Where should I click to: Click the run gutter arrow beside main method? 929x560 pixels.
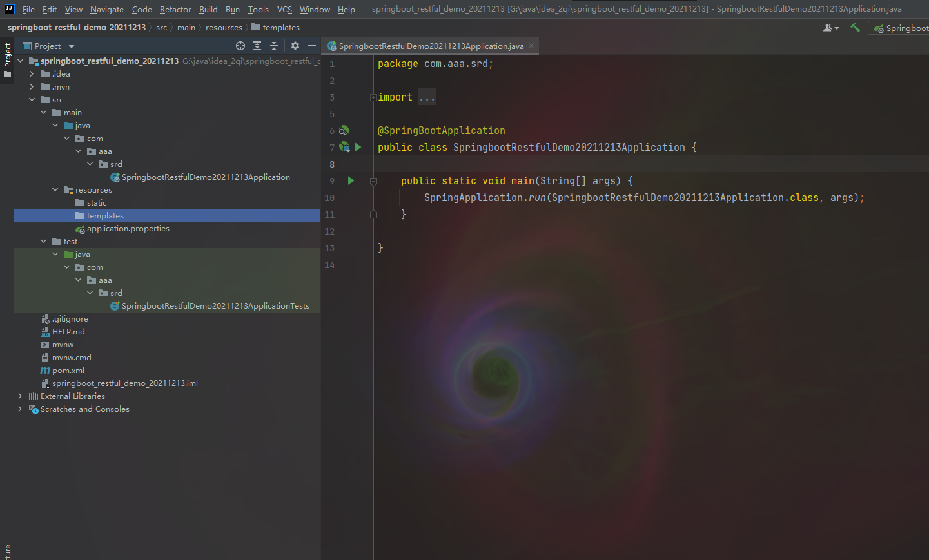[351, 181]
